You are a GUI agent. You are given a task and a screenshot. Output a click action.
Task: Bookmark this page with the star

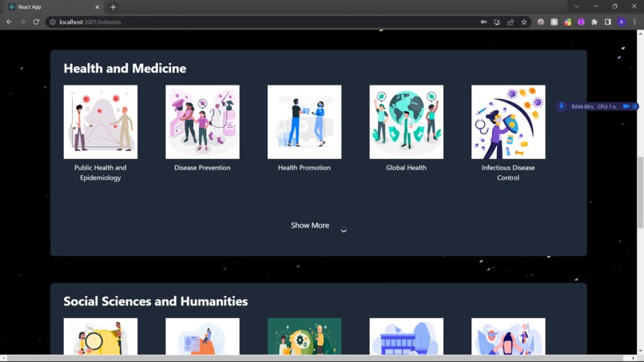pos(524,22)
